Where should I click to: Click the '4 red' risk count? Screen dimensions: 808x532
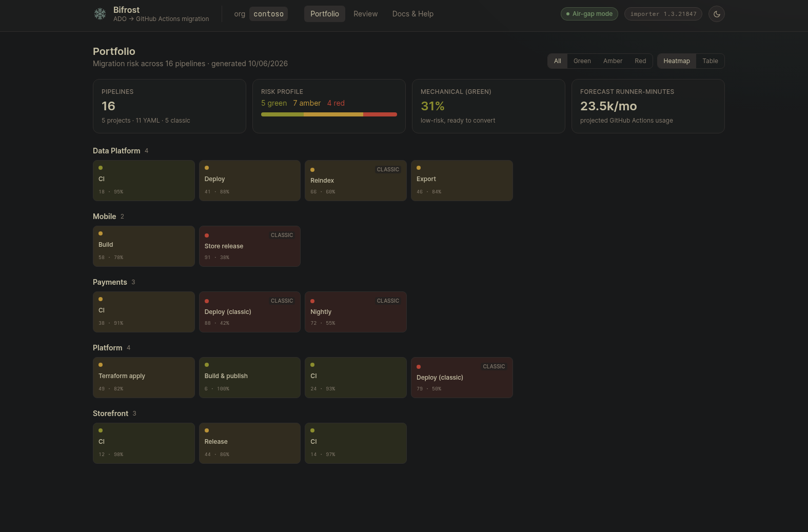(336, 103)
